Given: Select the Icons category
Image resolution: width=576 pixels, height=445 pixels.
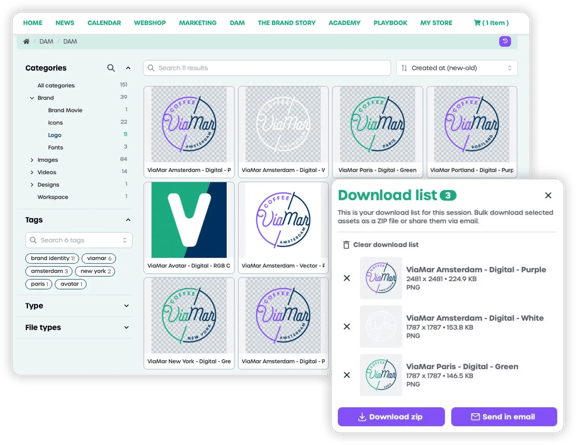Looking at the screenshot, I should coord(55,123).
